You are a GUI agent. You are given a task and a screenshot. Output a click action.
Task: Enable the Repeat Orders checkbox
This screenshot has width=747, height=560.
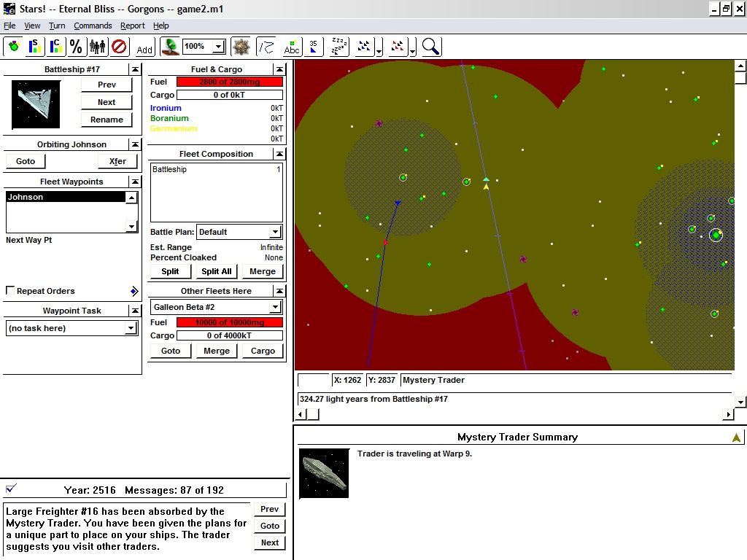pyautogui.click(x=10, y=290)
